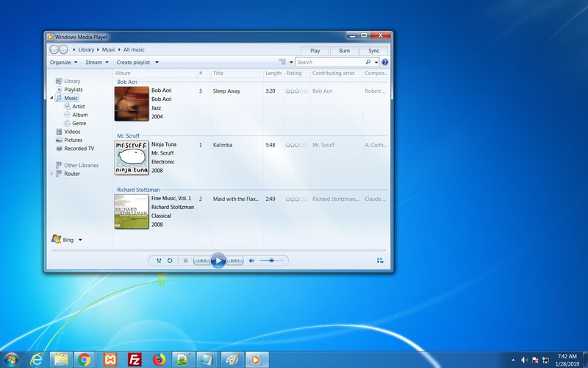Screen dimensions: 588x368
Task: Select the Fine Music Vol. 1 album art
Action: coord(132,211)
